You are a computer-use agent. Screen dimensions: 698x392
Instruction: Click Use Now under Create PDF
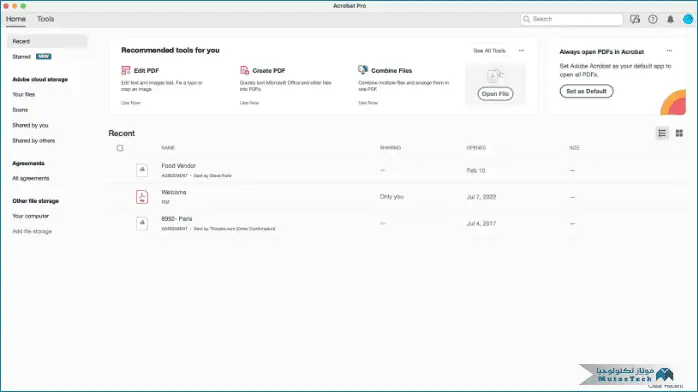point(249,103)
